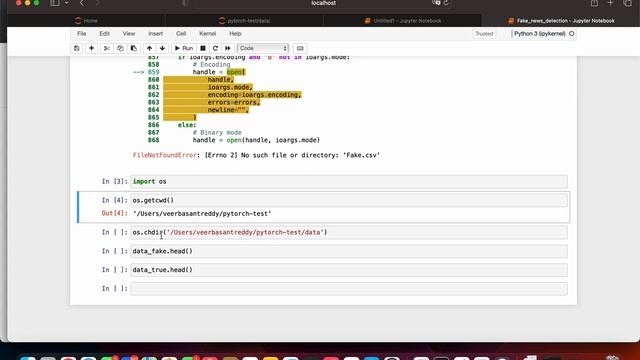640x360 pixels.
Task: Click the In [3]: prompt label
Action: [114, 182]
